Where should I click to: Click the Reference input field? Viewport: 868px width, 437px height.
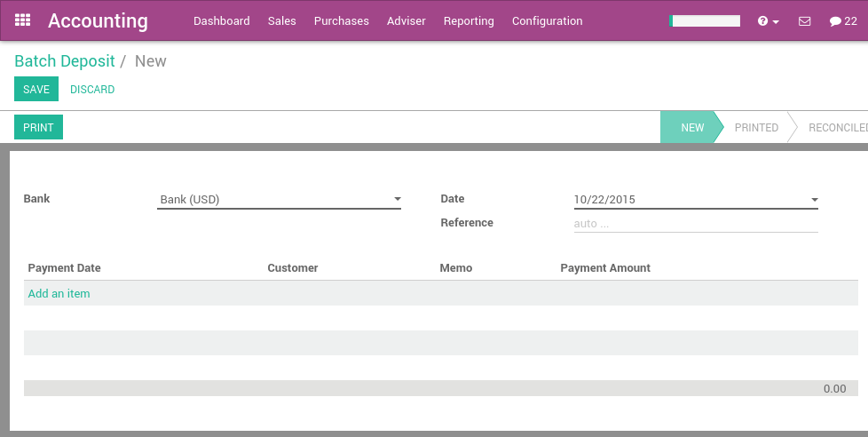695,224
